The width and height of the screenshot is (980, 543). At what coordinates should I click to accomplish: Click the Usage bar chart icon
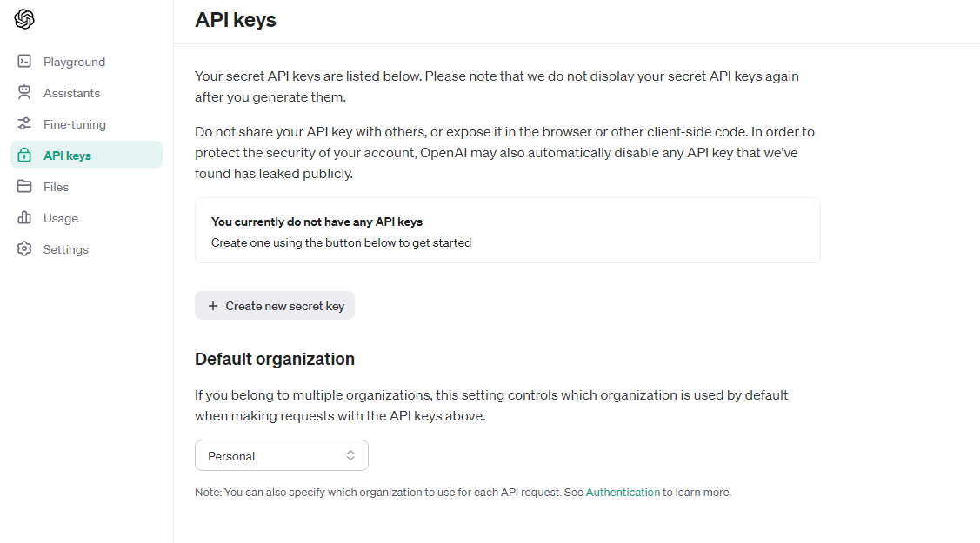pos(24,217)
